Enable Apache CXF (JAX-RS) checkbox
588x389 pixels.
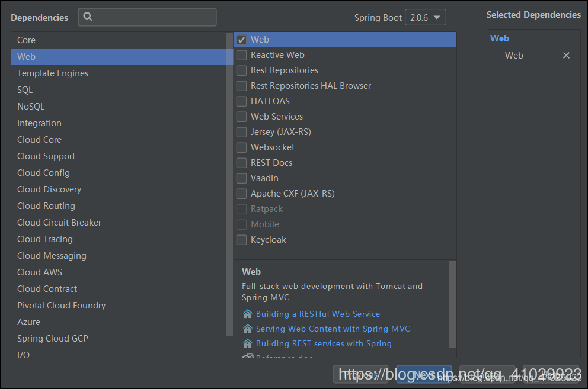(241, 194)
